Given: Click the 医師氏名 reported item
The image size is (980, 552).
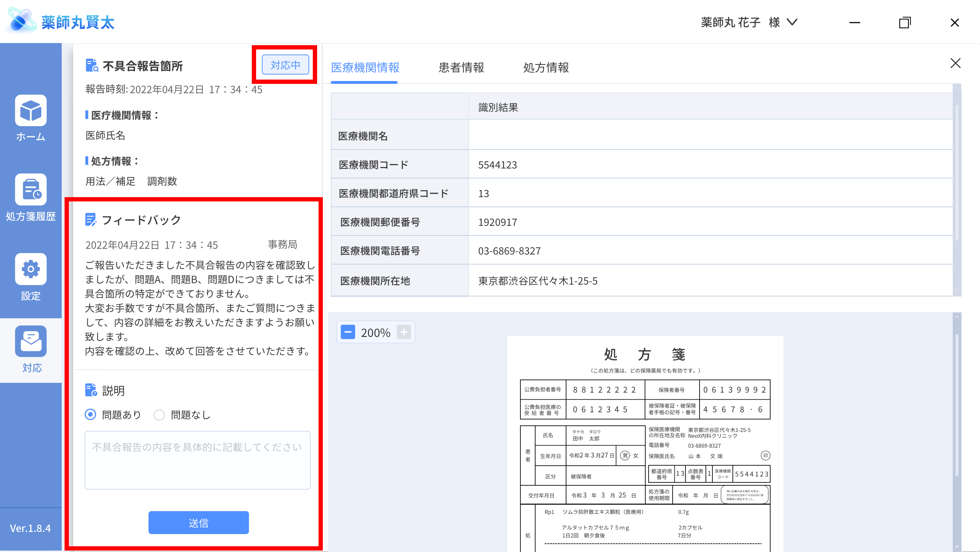Looking at the screenshot, I should (x=105, y=135).
